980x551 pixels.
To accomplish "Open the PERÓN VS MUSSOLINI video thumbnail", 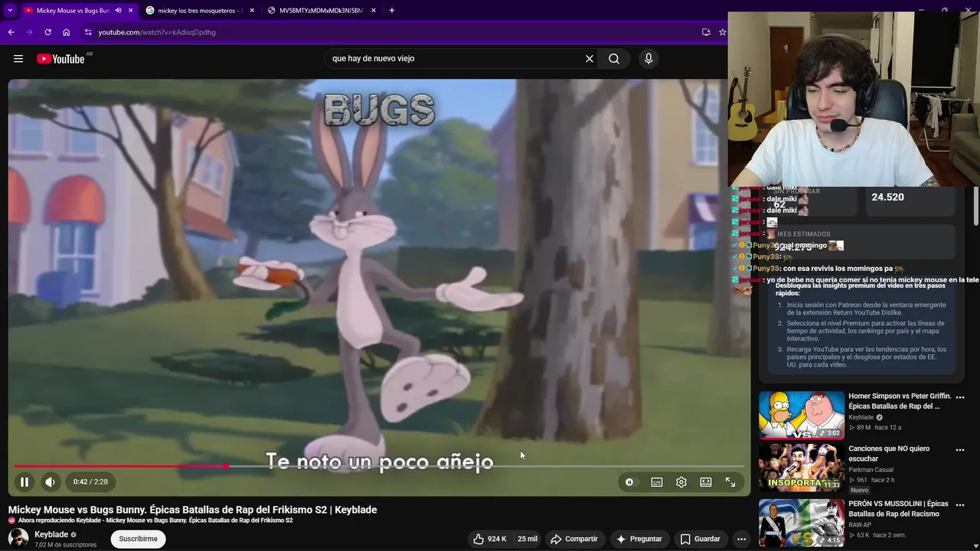I will click(x=802, y=523).
